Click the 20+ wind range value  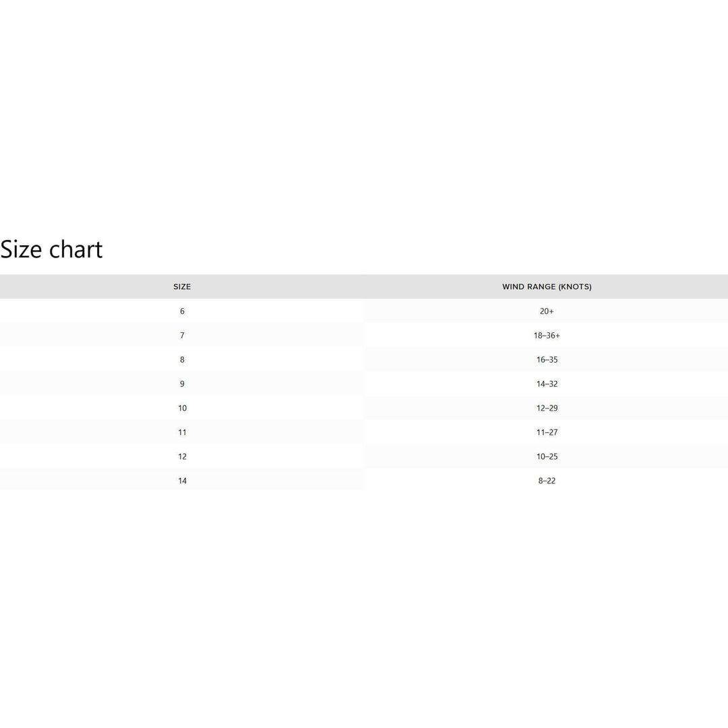[x=547, y=311]
